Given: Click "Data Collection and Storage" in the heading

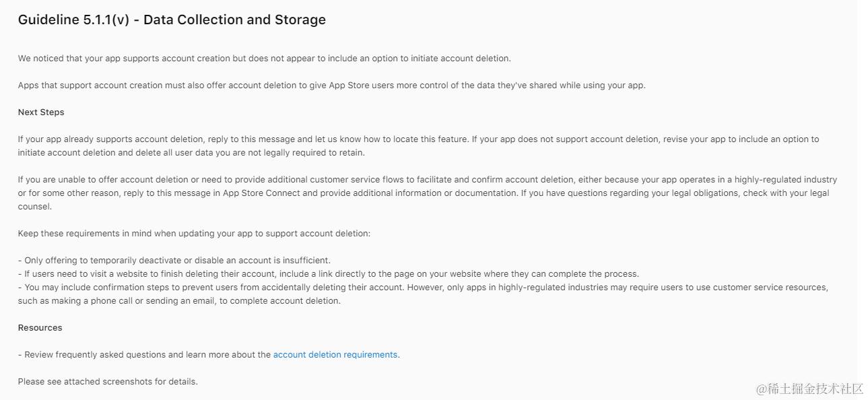Looking at the screenshot, I should [x=234, y=20].
